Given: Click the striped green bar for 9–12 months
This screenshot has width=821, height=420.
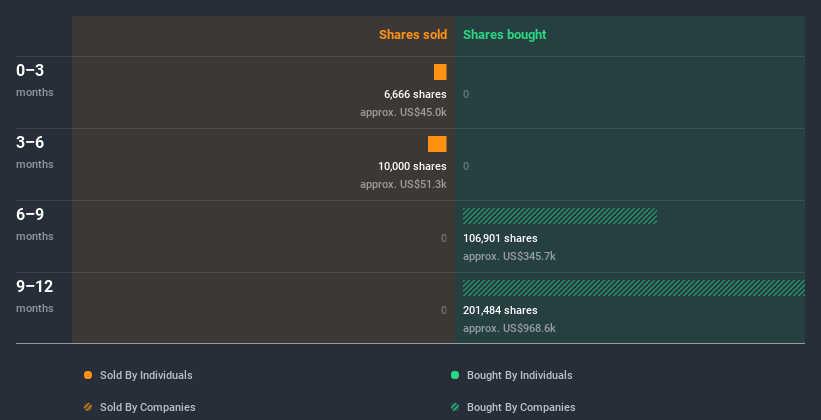Looking at the screenshot, I should pyautogui.click(x=634, y=288).
